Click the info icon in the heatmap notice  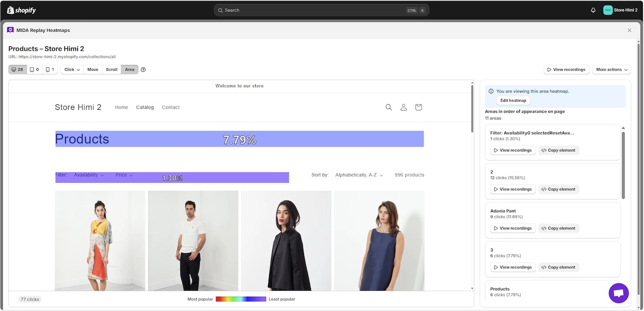point(491,91)
